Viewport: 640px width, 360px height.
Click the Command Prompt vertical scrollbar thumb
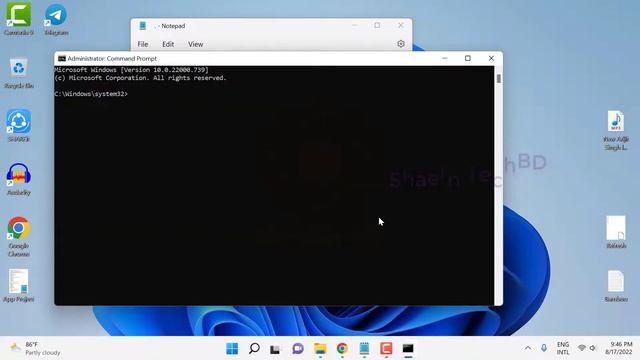(499, 78)
